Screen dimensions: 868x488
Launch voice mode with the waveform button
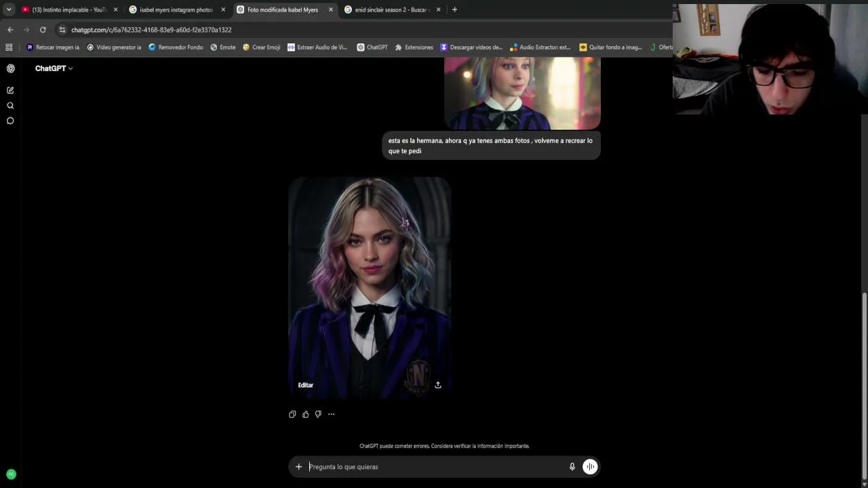(590, 466)
